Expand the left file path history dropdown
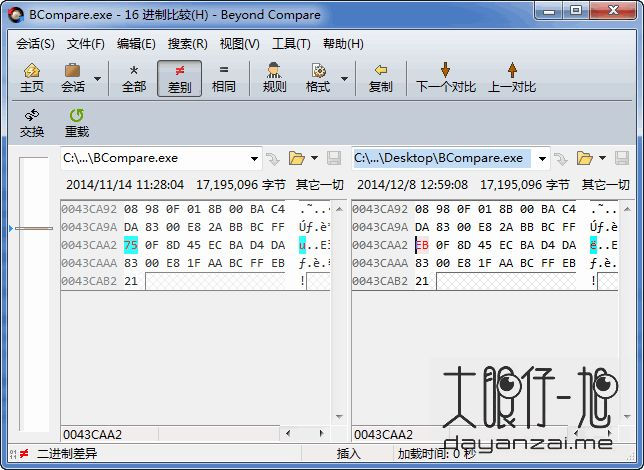The width and height of the screenshot is (644, 470). pos(254,159)
